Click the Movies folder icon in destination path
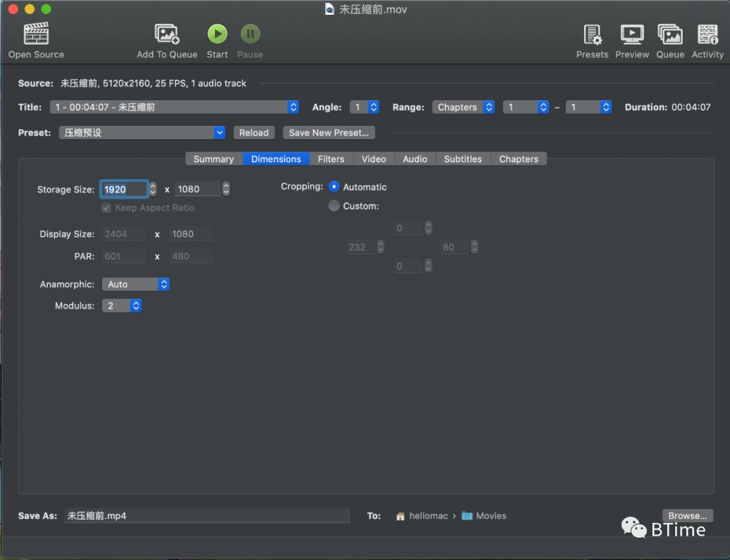 (x=467, y=516)
